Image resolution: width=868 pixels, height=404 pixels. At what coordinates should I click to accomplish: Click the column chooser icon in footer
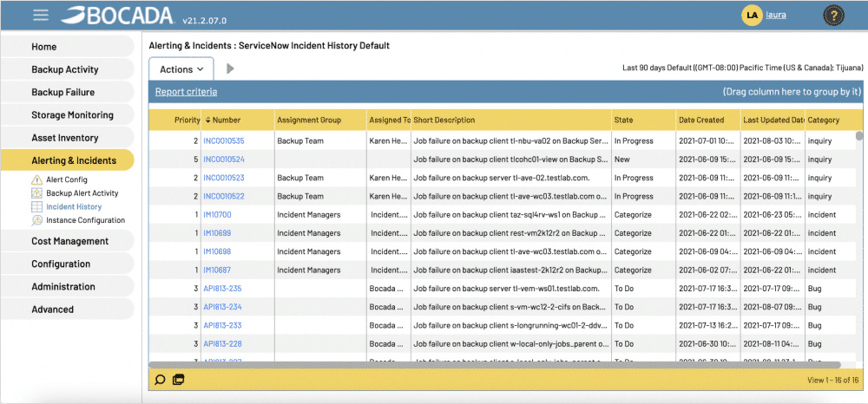178,380
